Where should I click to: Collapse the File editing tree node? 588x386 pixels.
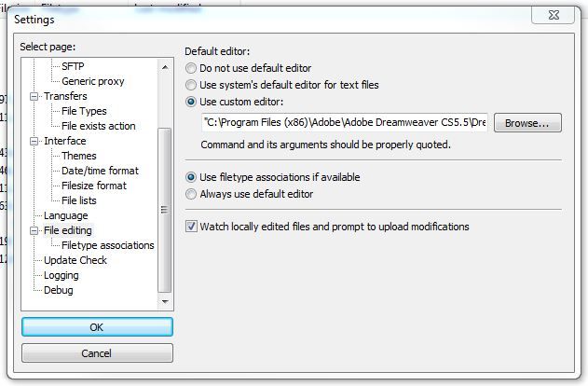click(x=34, y=230)
